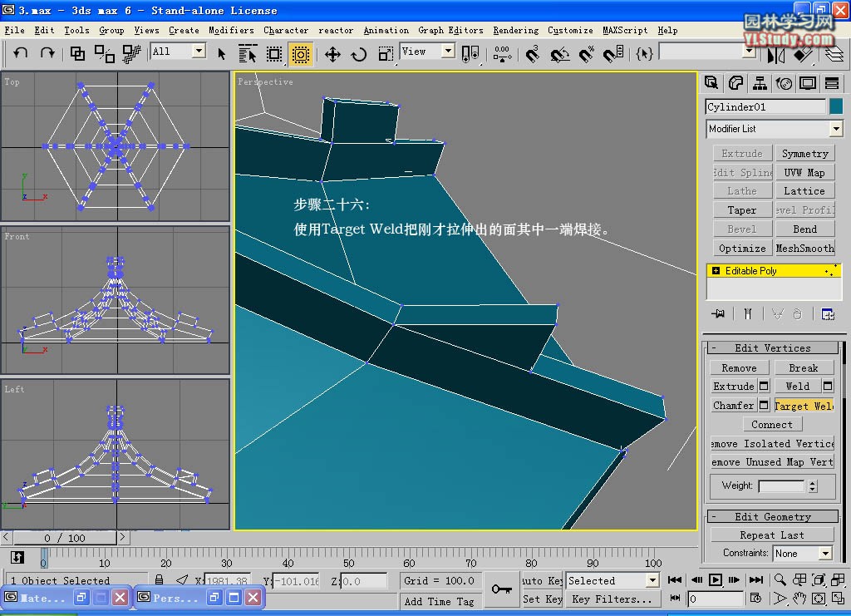Switch to the Display command panel tab
Screen dimensions: 851x616
pyautogui.click(x=808, y=83)
